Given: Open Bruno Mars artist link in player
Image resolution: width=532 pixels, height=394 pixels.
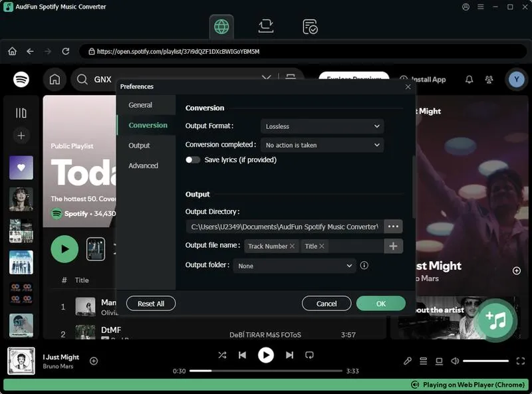Looking at the screenshot, I should pos(58,366).
